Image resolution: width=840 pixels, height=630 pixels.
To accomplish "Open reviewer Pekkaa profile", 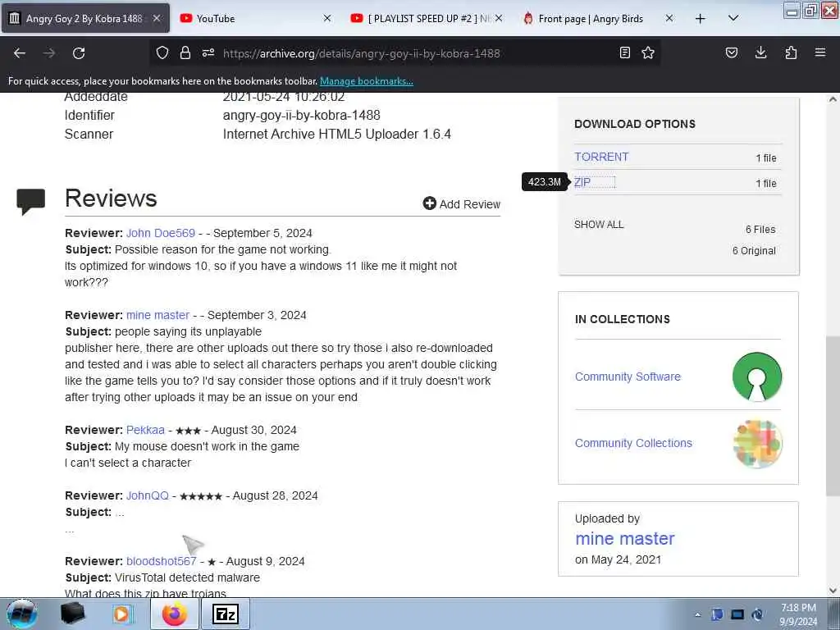I will [145, 430].
